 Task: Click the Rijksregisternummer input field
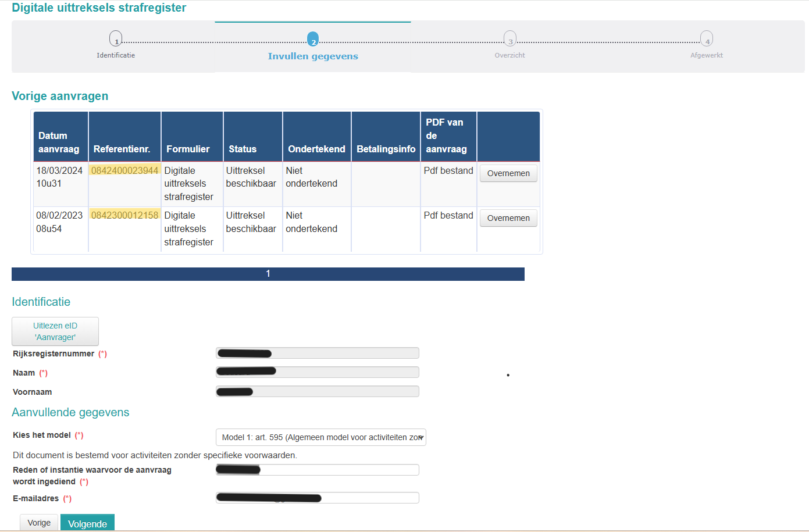point(318,353)
